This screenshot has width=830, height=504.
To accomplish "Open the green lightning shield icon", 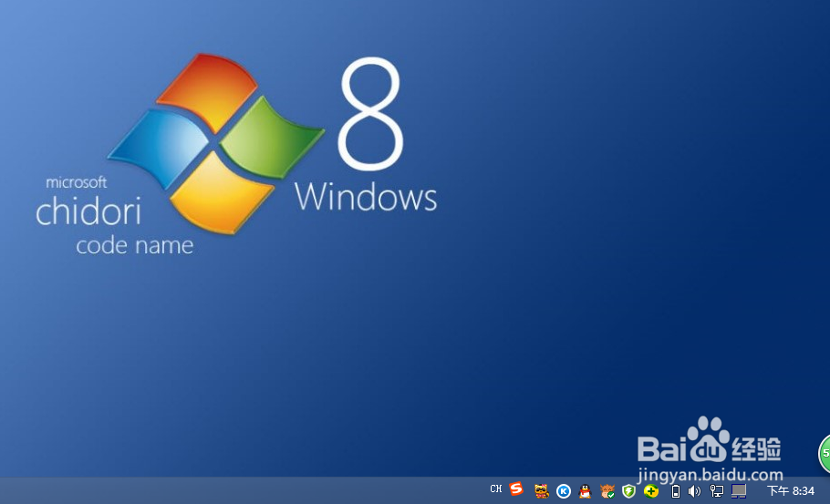I will pyautogui.click(x=628, y=491).
